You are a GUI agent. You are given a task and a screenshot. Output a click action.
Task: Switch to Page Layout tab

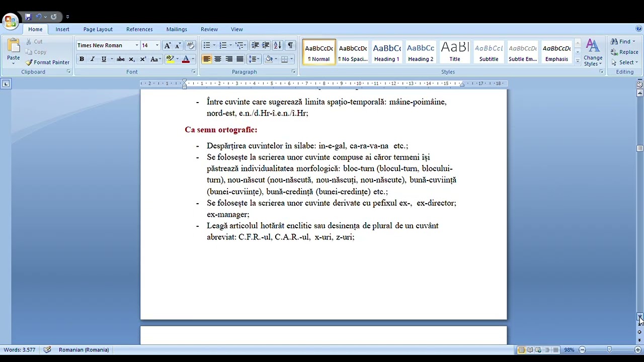(x=98, y=29)
